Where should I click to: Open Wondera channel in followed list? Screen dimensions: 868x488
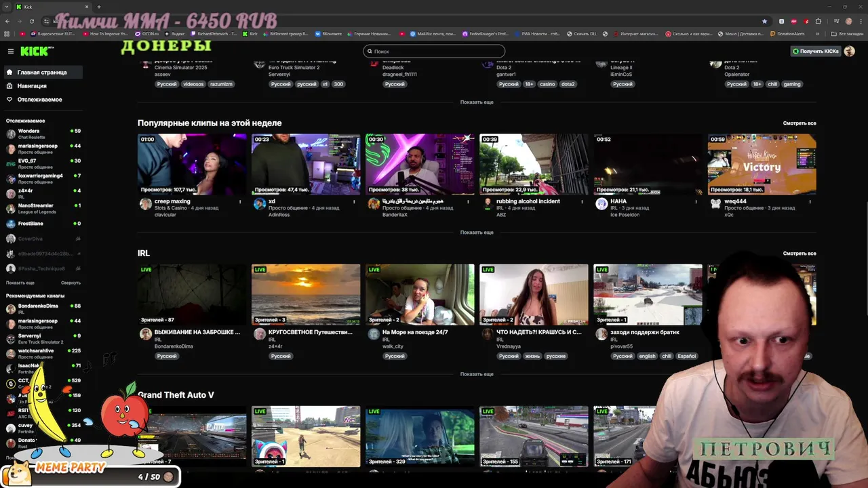(43, 134)
